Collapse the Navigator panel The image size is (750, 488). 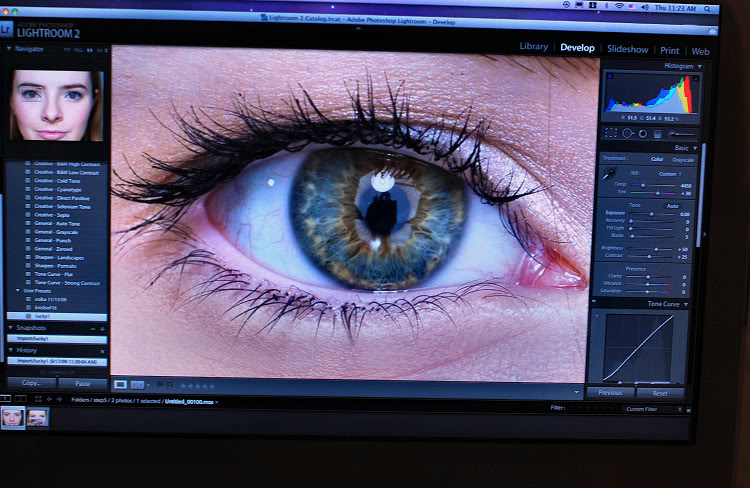9,49
